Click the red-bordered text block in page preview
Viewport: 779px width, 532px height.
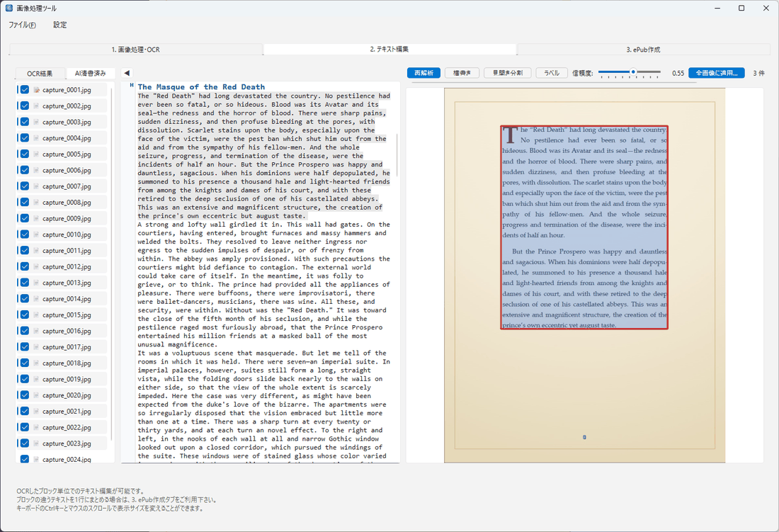pyautogui.click(x=584, y=227)
